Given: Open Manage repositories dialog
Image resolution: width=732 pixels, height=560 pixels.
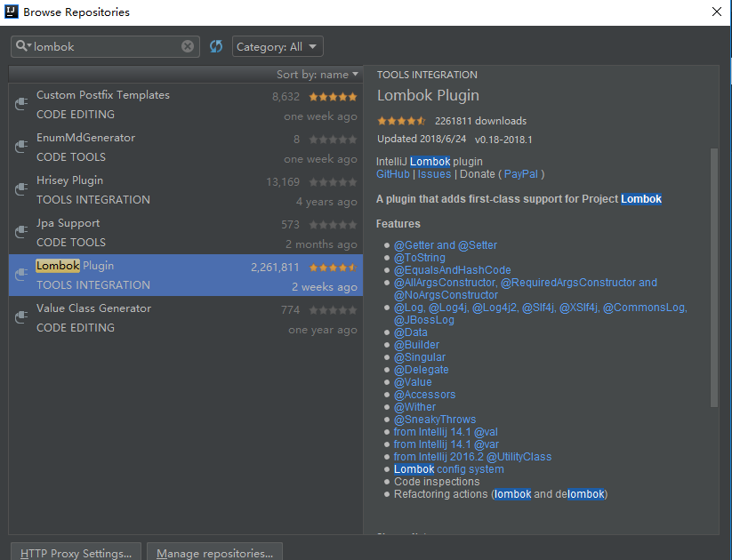Looking at the screenshot, I should point(214,552).
